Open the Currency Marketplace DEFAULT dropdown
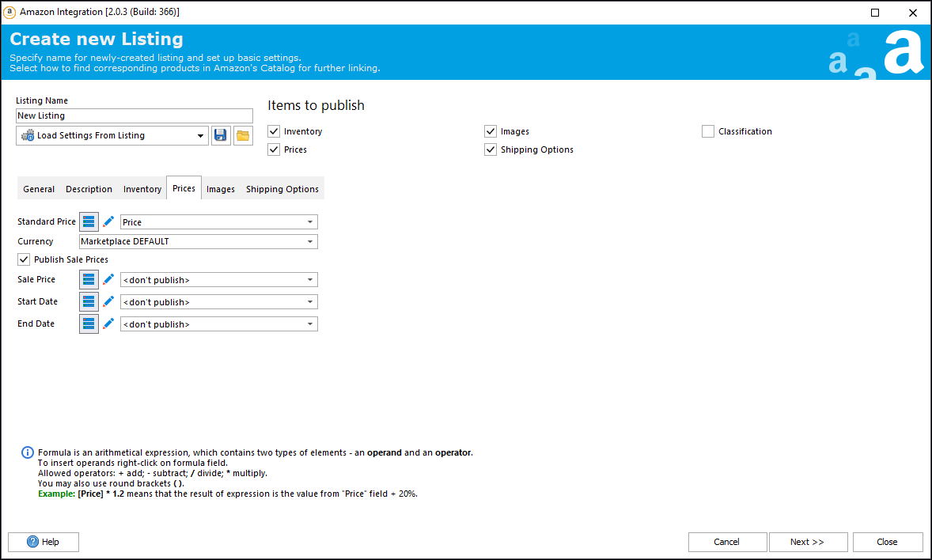932x560 pixels. pyautogui.click(x=199, y=241)
